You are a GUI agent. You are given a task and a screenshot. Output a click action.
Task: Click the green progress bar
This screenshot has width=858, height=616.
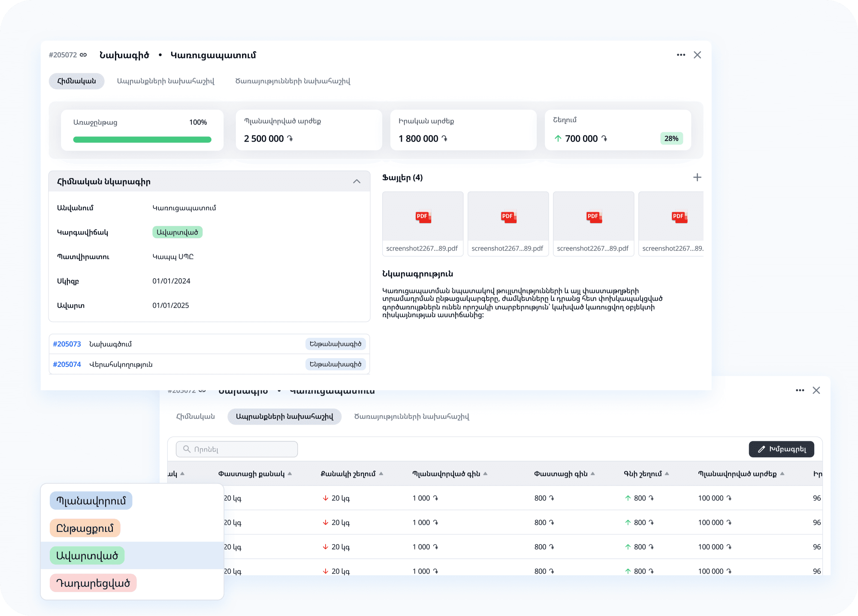pyautogui.click(x=142, y=139)
